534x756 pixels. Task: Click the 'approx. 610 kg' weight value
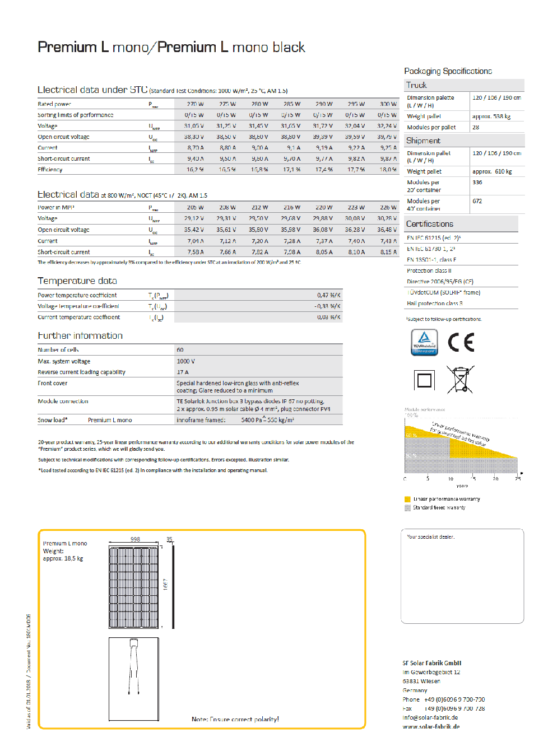[x=492, y=171]
